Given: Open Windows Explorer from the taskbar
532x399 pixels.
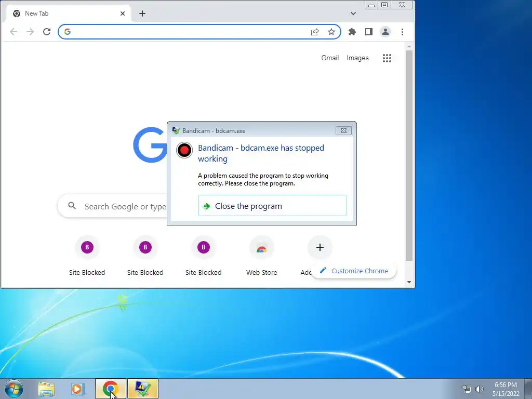Looking at the screenshot, I should pos(46,389).
